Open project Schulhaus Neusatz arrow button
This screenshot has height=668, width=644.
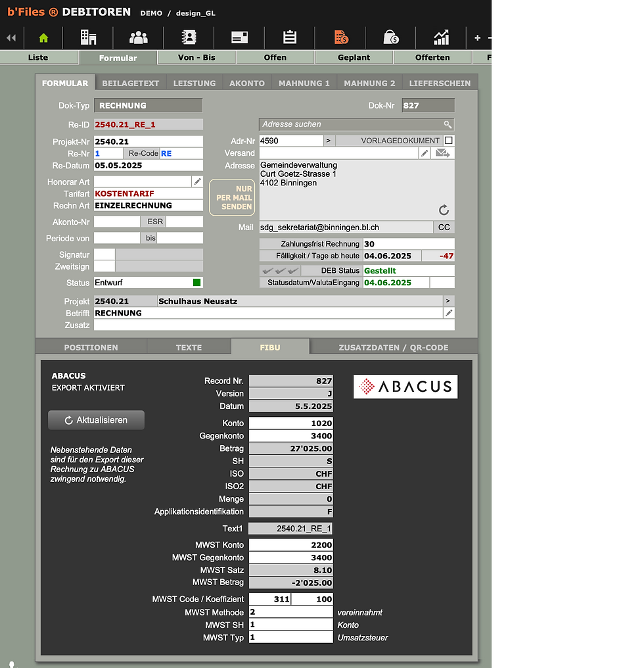click(448, 301)
